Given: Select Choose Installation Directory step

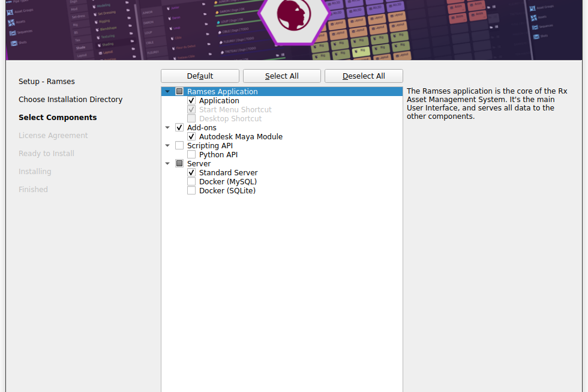Looking at the screenshot, I should [70, 100].
